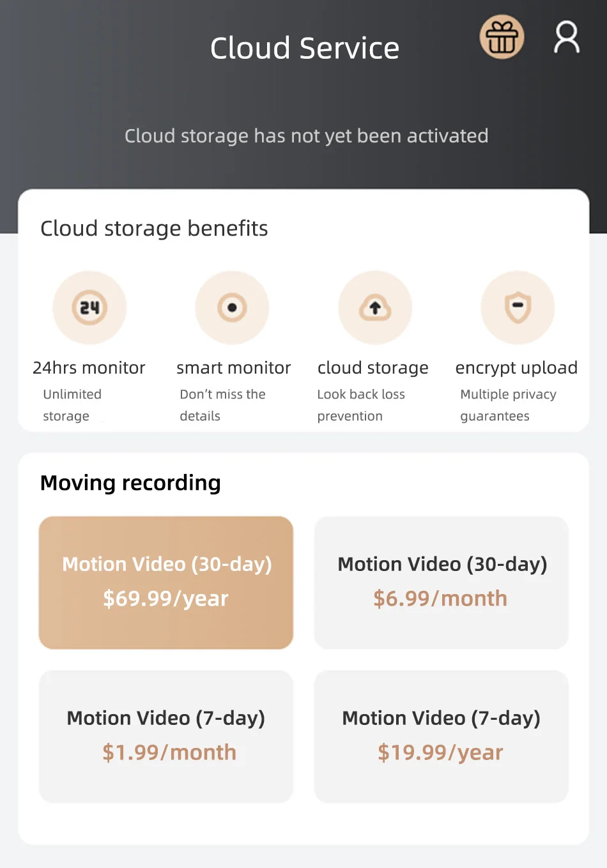Click 'Multiple privacy guarantees' description
The width and height of the screenshot is (607, 868).
[508, 405]
